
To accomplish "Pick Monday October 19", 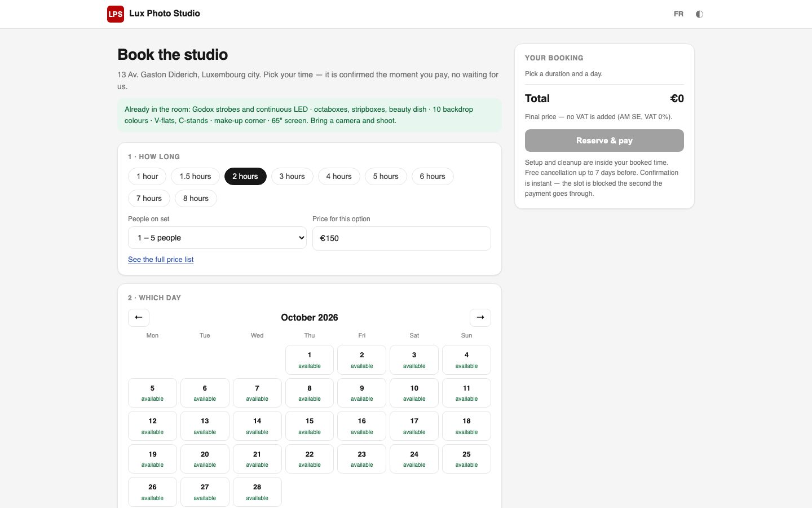I will (152, 459).
